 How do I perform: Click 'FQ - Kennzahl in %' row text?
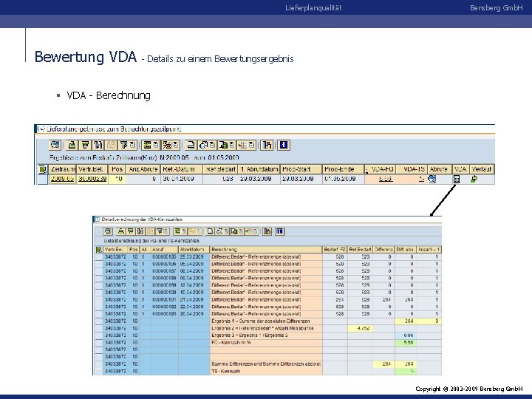coord(231,343)
